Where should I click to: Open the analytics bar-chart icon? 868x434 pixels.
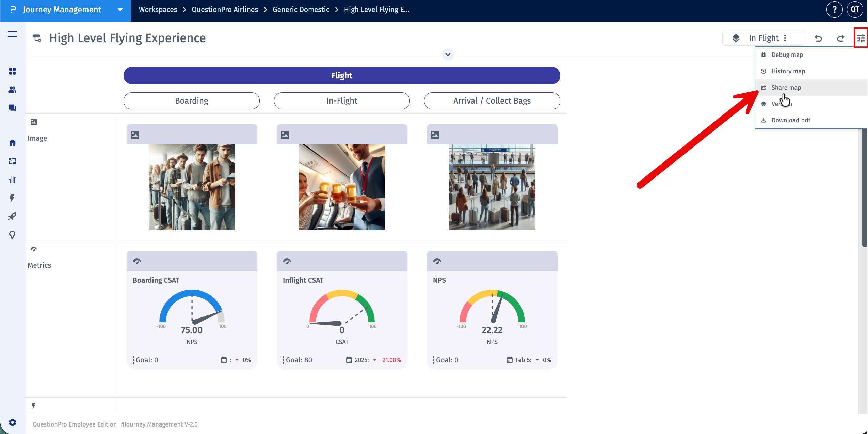tap(12, 180)
